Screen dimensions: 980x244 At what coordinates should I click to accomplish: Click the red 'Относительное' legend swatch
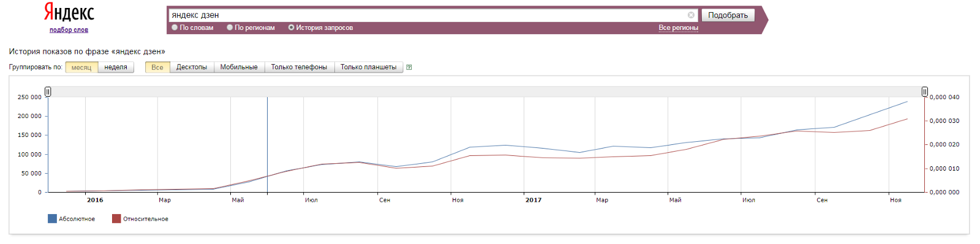(116, 219)
